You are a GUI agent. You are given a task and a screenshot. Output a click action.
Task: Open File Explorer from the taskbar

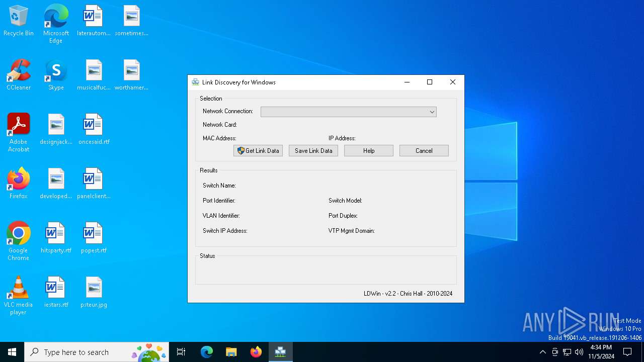(x=231, y=352)
